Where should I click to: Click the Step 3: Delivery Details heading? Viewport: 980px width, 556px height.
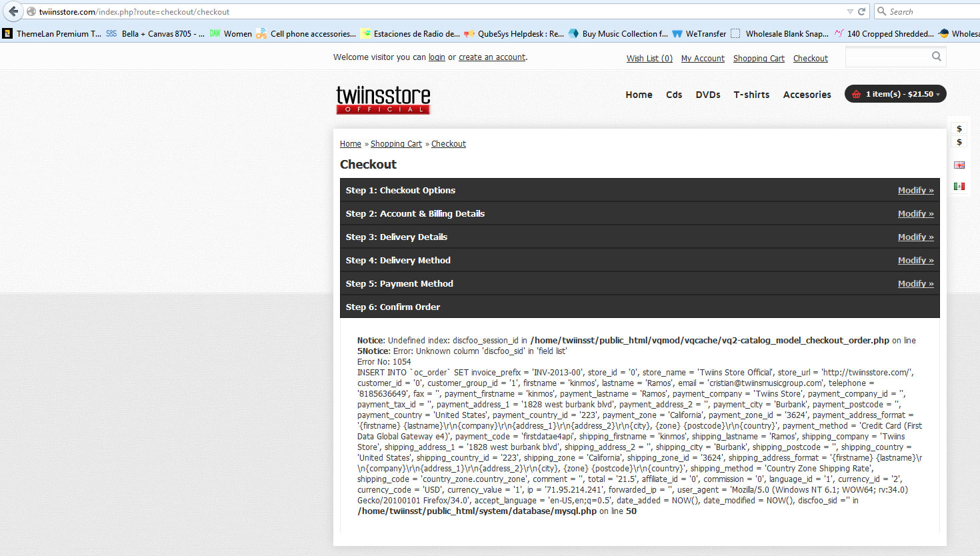point(397,237)
